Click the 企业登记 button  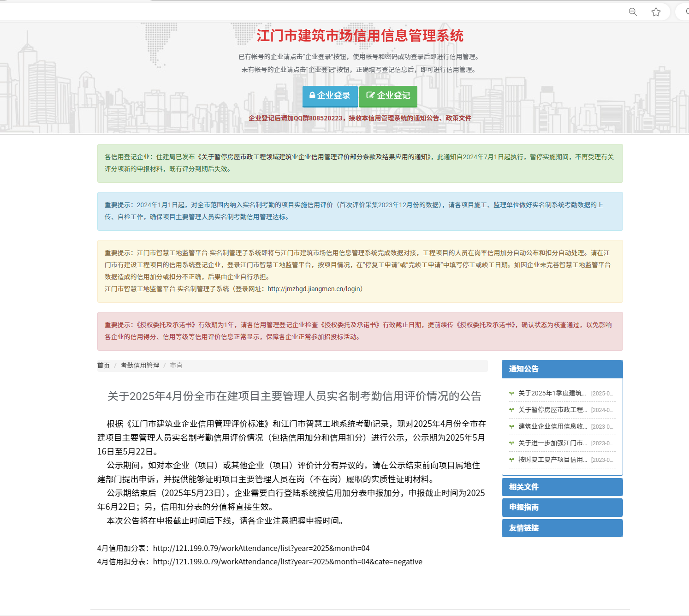click(x=388, y=96)
